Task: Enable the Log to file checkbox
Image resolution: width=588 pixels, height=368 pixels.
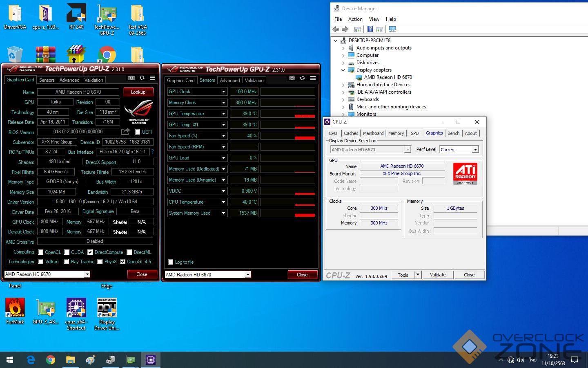Action: tap(171, 262)
